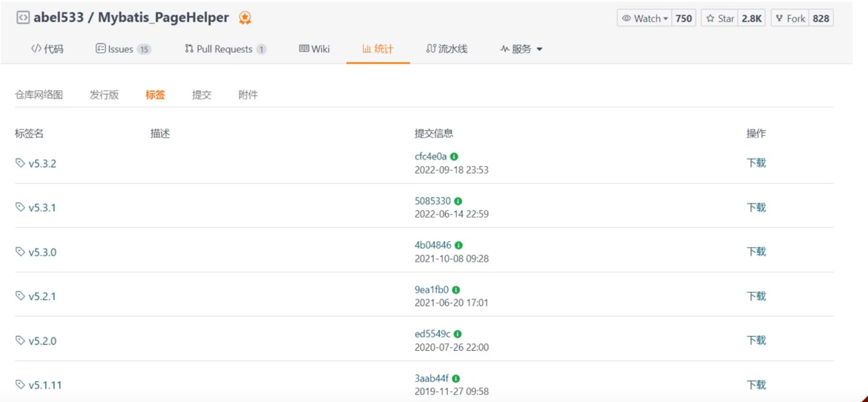The height and width of the screenshot is (402, 868).
Task: Open tag v5.3.1
Action: tap(42, 208)
